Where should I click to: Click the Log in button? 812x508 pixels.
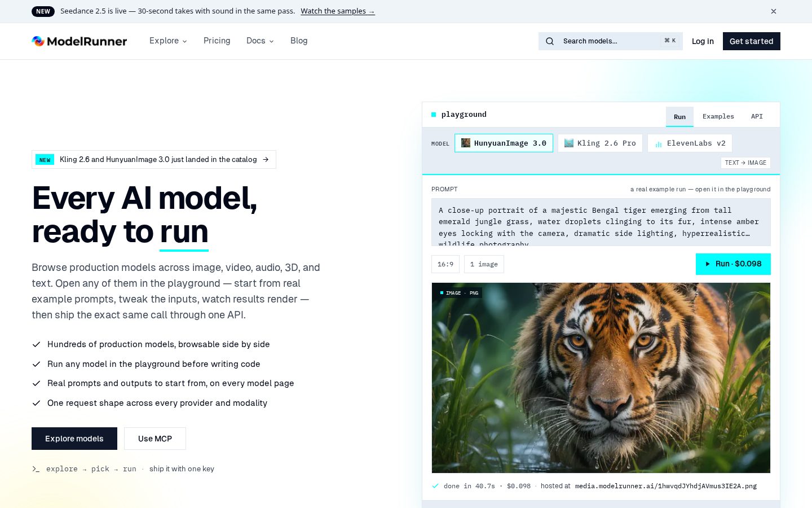click(x=703, y=41)
